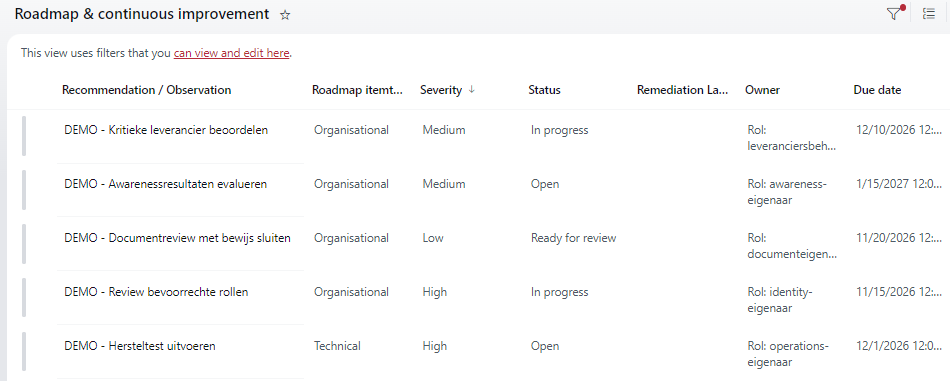Click 'Open' status in Awarenessresultaten row
Image resolution: width=950 pixels, height=381 pixels.
click(545, 184)
